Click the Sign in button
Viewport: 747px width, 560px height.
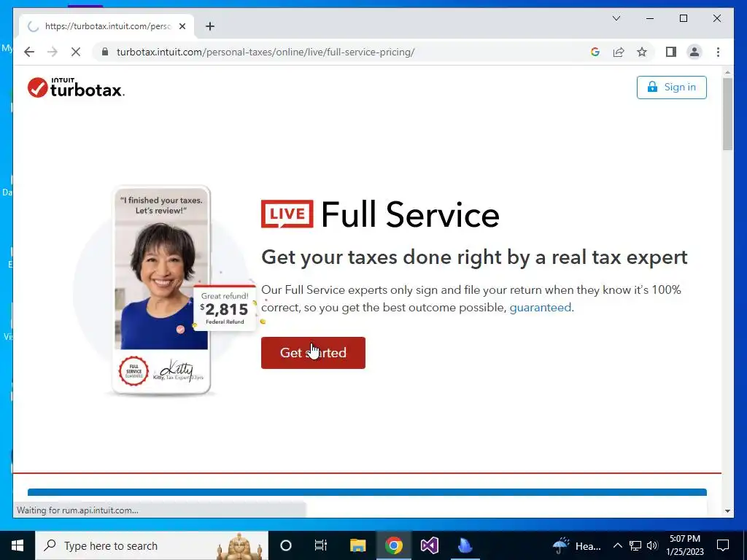[671, 87]
